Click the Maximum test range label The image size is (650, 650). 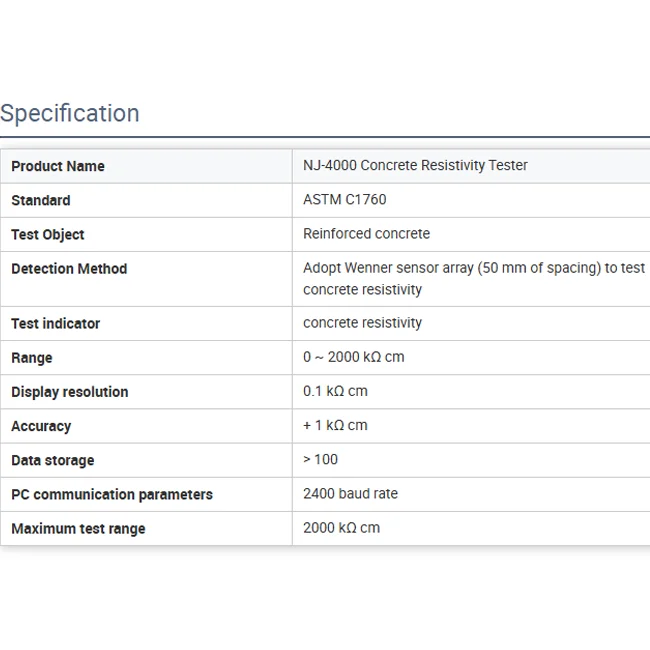tap(78, 528)
